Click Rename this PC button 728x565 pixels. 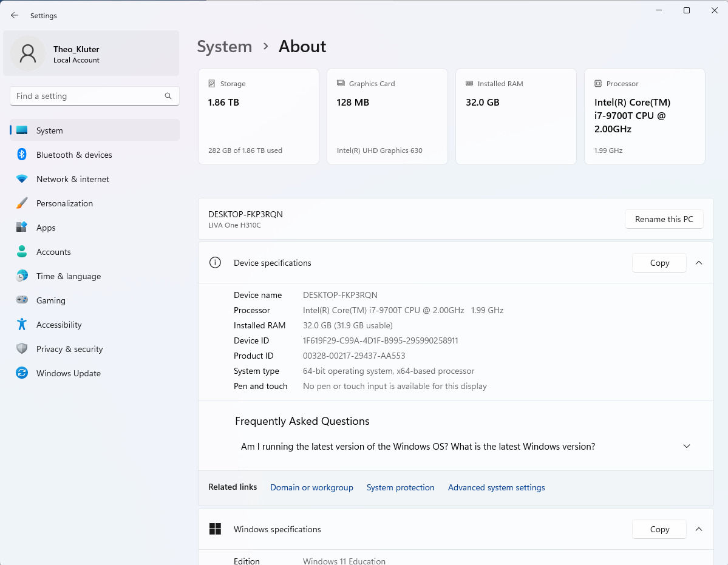coord(664,219)
